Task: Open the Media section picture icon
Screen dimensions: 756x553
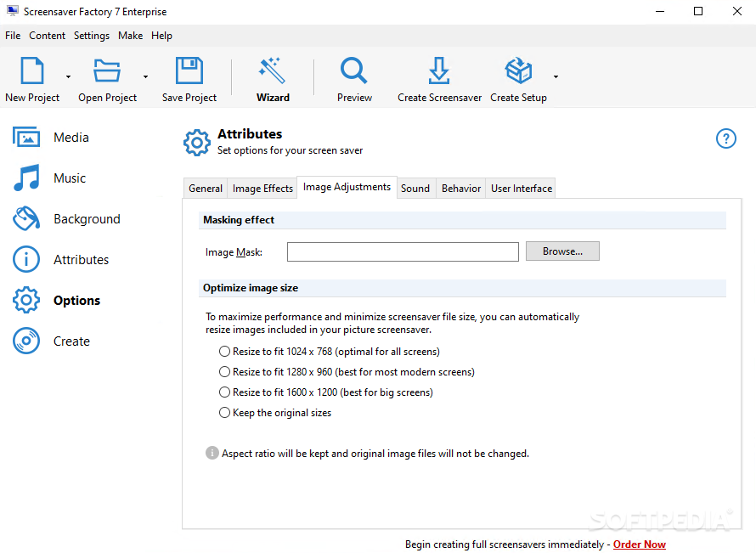Action: tap(26, 138)
